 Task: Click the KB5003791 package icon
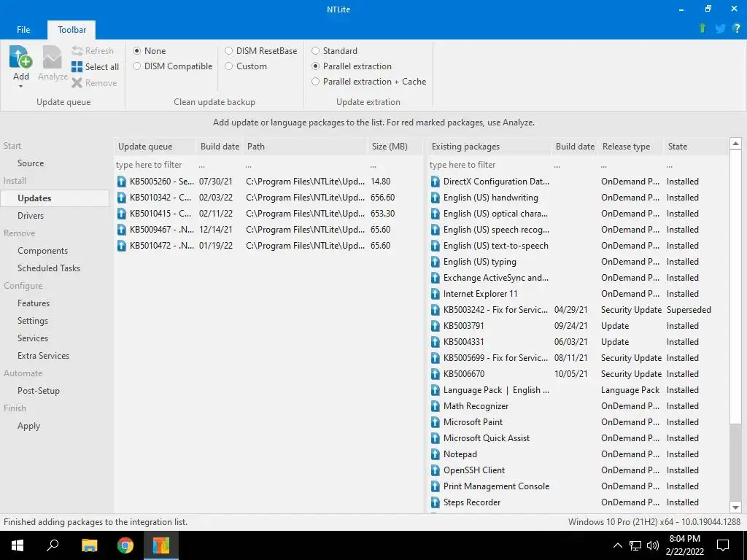[x=436, y=326]
